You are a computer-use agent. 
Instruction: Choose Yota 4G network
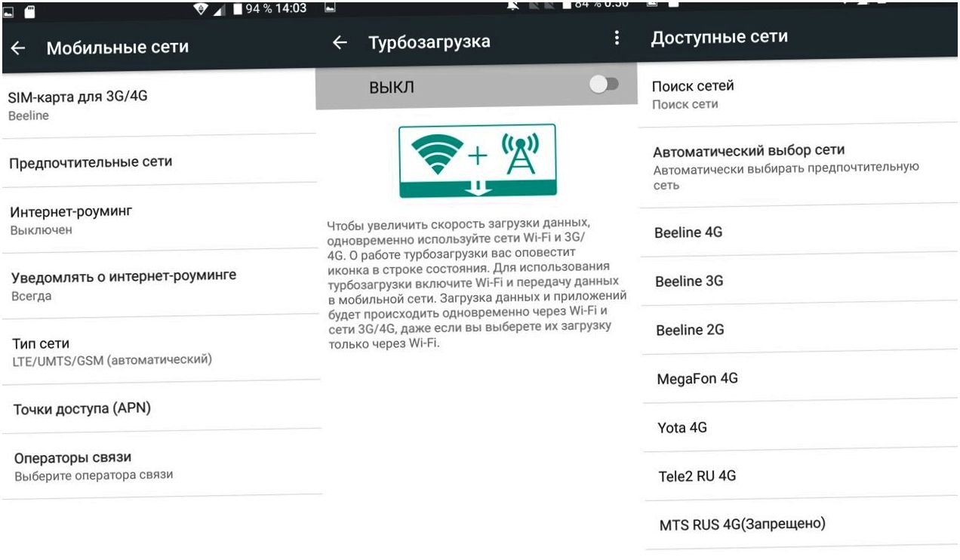801,427
